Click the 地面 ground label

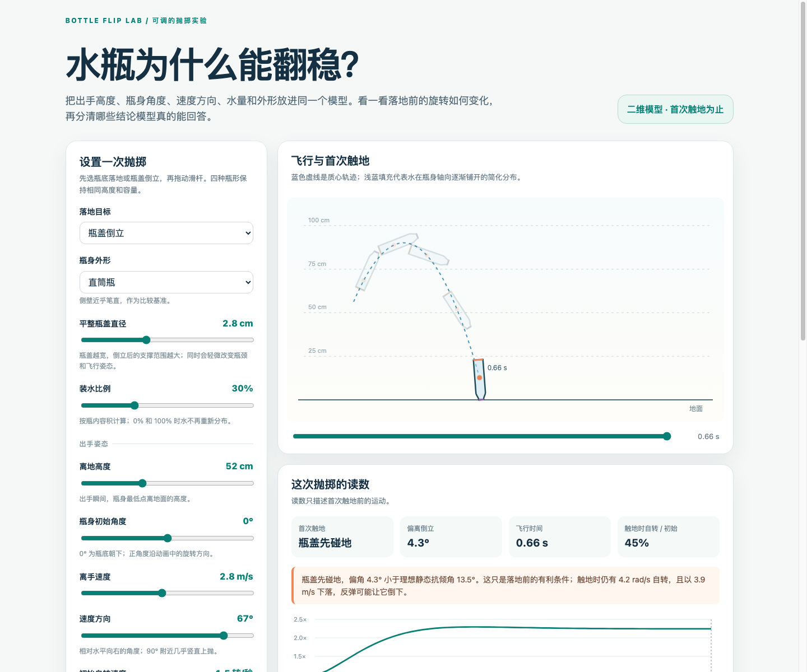point(696,408)
